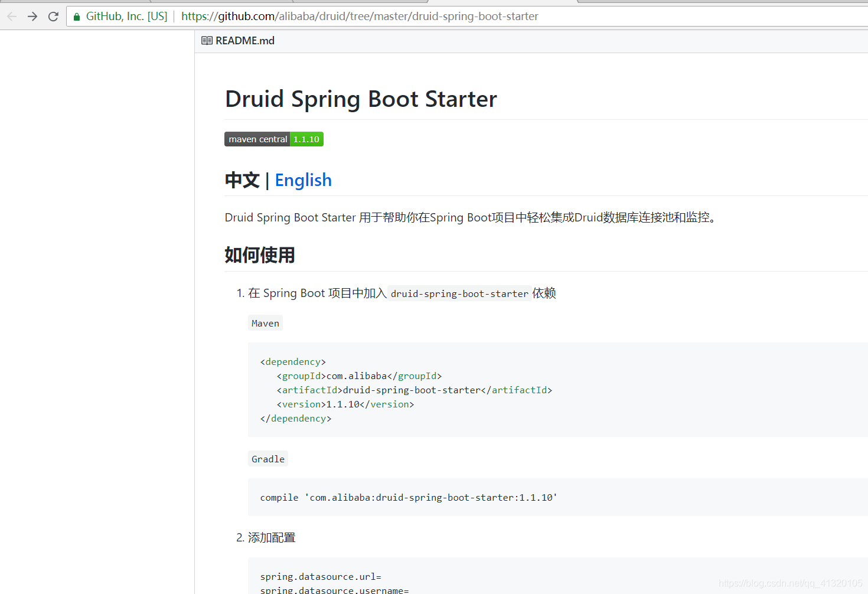Viewport: 868px width, 594px height.
Task: Click the closing dependency tag
Action: click(x=296, y=419)
